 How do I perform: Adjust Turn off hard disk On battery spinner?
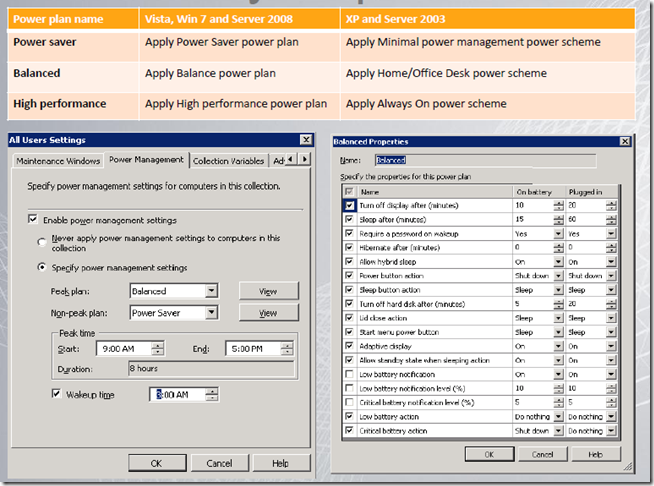tap(558, 304)
